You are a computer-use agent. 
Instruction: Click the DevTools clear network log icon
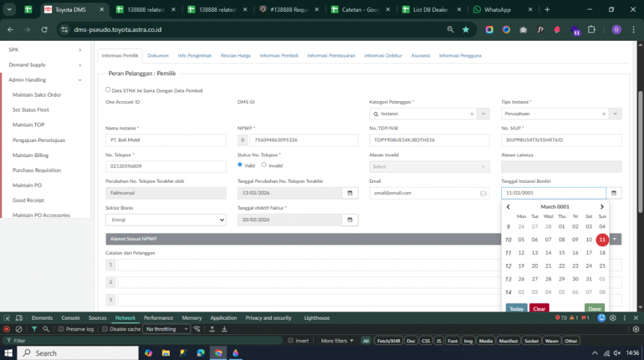click(19, 329)
